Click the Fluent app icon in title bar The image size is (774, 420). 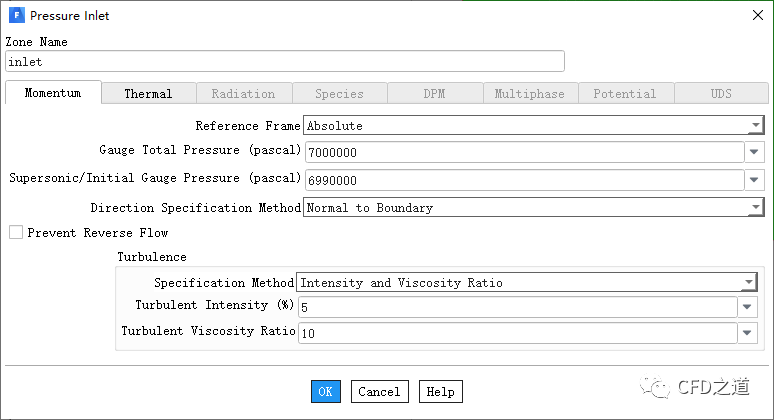(x=17, y=15)
